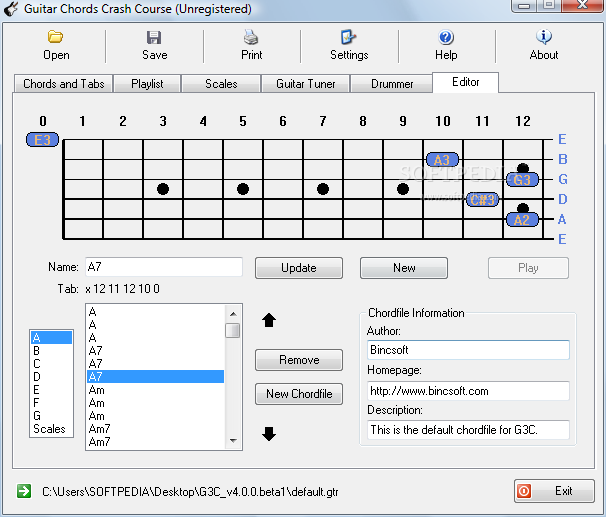The height and width of the screenshot is (517, 606).
Task: Switch to the Drummer tab
Action: coord(392,84)
